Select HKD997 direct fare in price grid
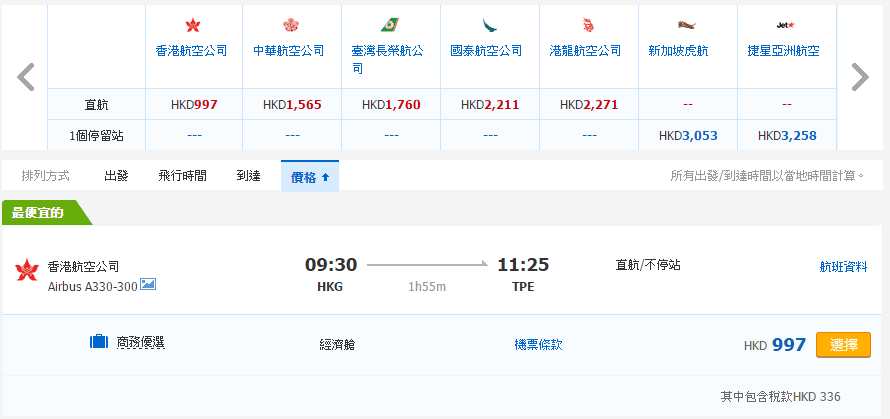 [x=192, y=104]
